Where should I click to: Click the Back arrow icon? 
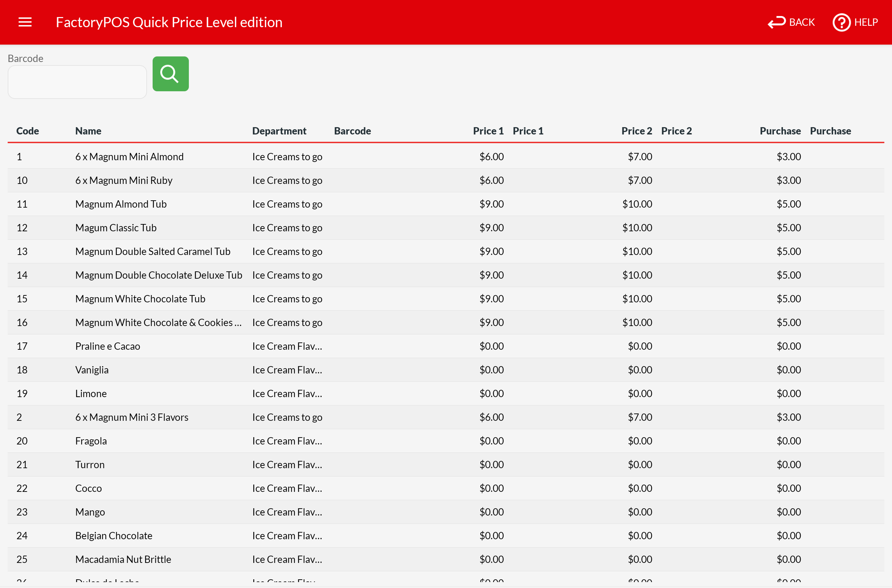[x=776, y=23]
